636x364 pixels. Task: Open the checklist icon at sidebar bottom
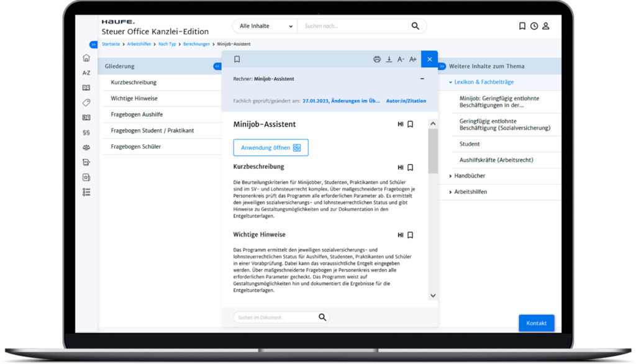pyautogui.click(x=86, y=192)
